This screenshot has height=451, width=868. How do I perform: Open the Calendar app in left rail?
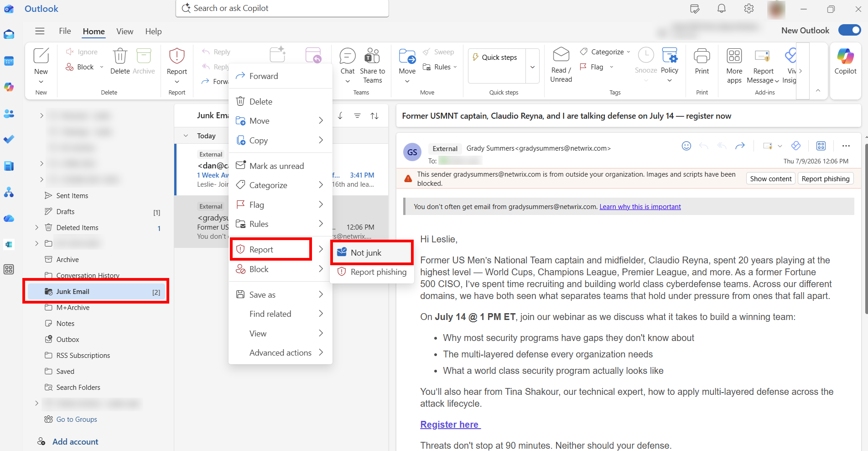9,61
